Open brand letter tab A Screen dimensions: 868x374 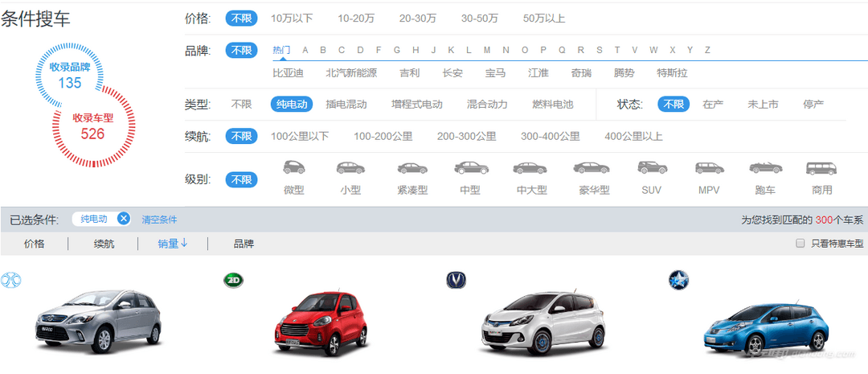(305, 50)
